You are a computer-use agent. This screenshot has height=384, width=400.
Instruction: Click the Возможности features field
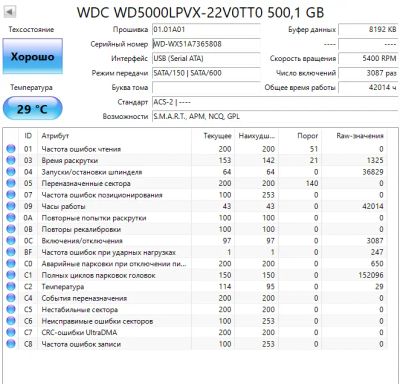coord(275,116)
